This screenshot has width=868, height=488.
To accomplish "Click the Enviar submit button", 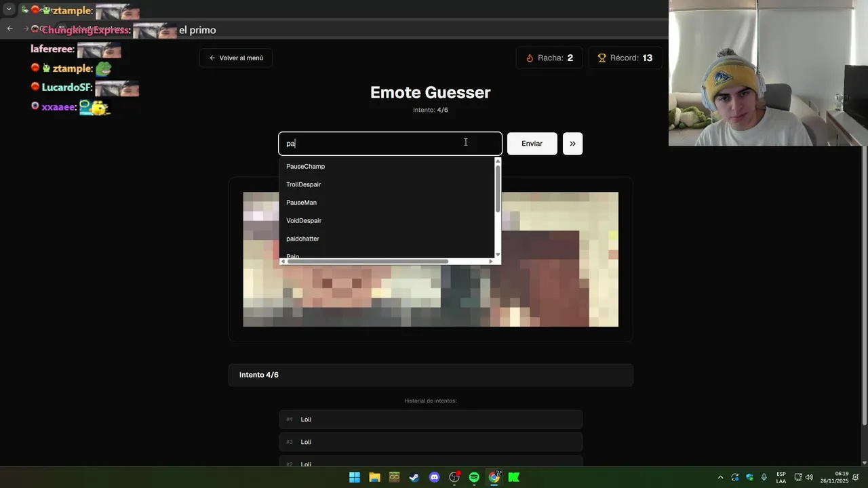I will [532, 144].
